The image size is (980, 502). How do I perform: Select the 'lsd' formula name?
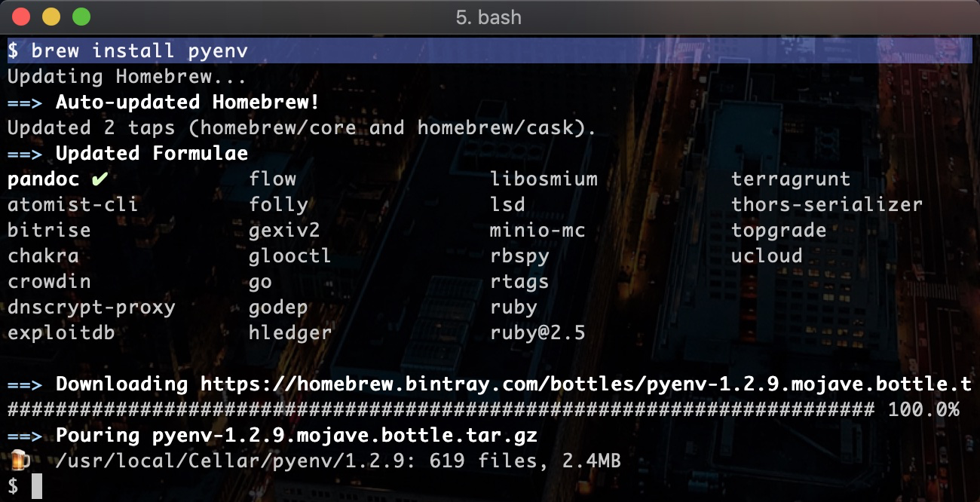tap(507, 205)
